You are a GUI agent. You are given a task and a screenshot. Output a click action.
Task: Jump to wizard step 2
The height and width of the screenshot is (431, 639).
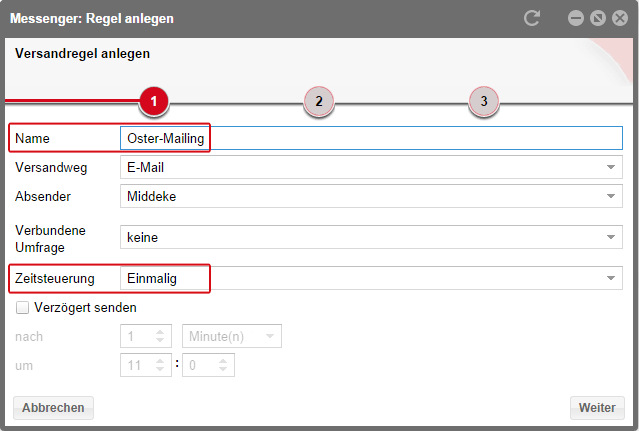point(318,101)
